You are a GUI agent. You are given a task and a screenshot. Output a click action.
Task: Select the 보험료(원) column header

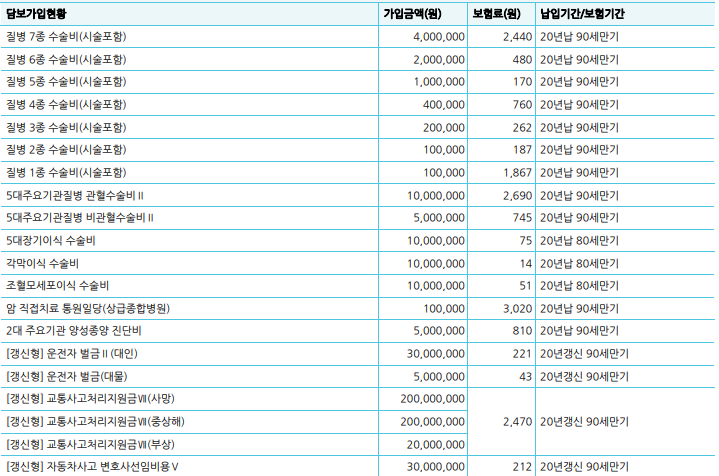coord(496,14)
